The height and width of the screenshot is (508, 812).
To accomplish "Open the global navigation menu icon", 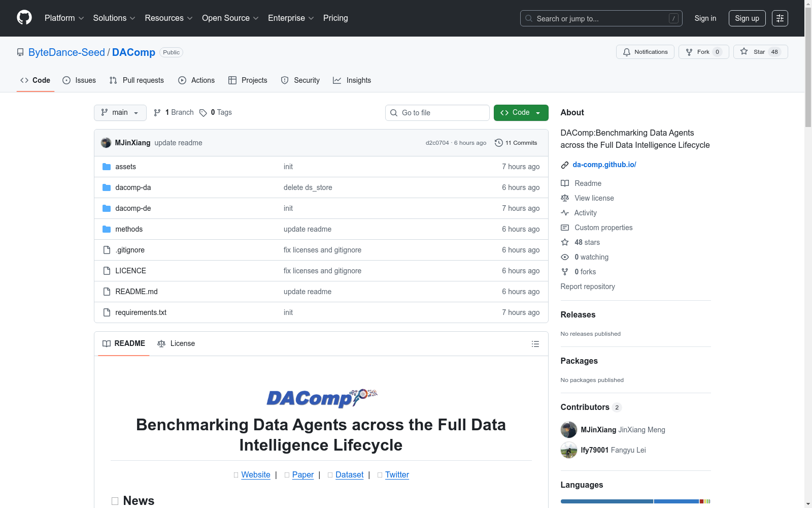I will point(780,18).
